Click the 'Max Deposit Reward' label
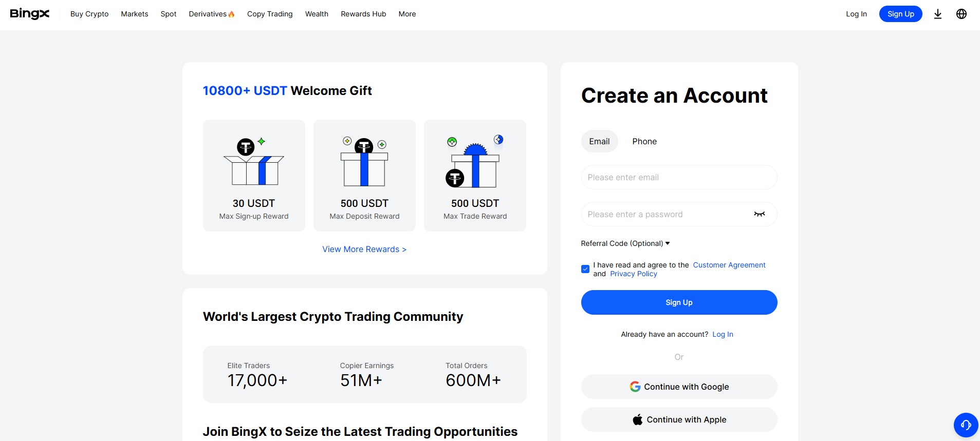Viewport: 980px width, 441px height. point(364,216)
